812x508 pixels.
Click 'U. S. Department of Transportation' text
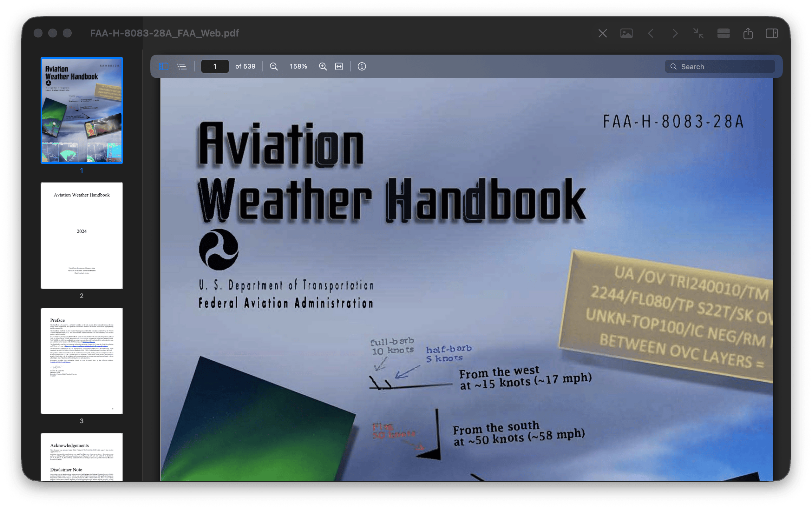tap(286, 285)
